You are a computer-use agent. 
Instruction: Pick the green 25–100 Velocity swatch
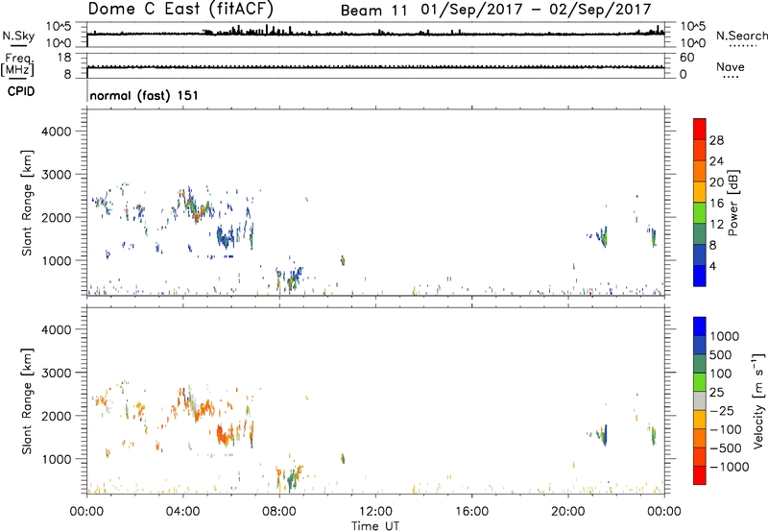(x=700, y=382)
